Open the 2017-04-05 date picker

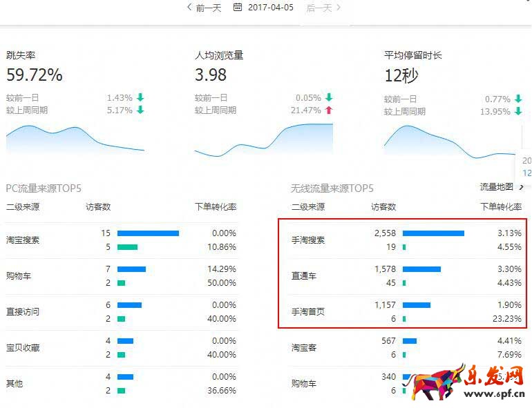coord(269,8)
